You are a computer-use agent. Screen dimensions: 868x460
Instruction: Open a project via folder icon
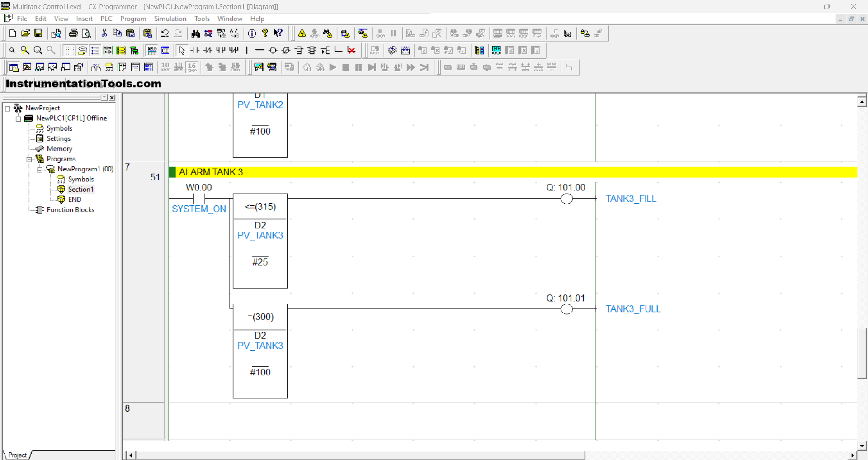pos(26,33)
